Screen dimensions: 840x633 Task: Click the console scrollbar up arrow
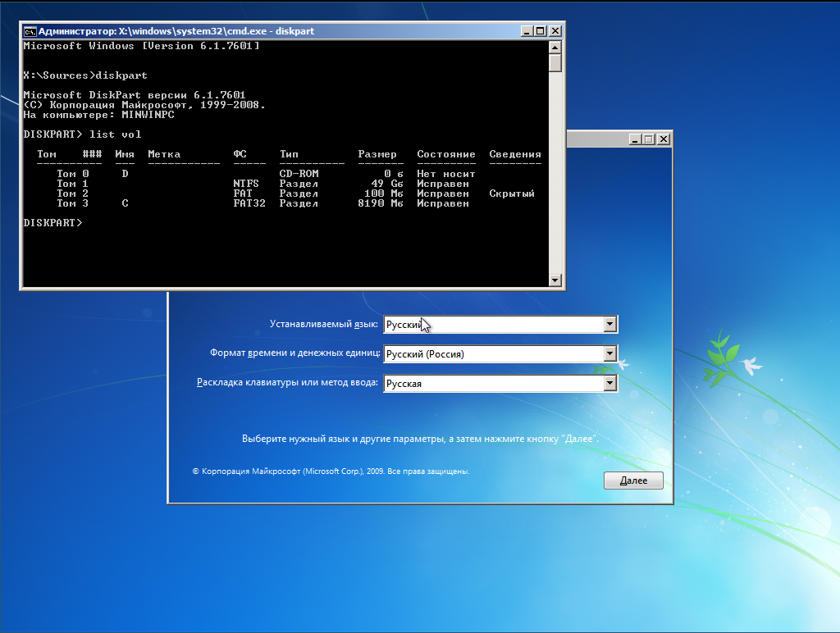(555, 47)
